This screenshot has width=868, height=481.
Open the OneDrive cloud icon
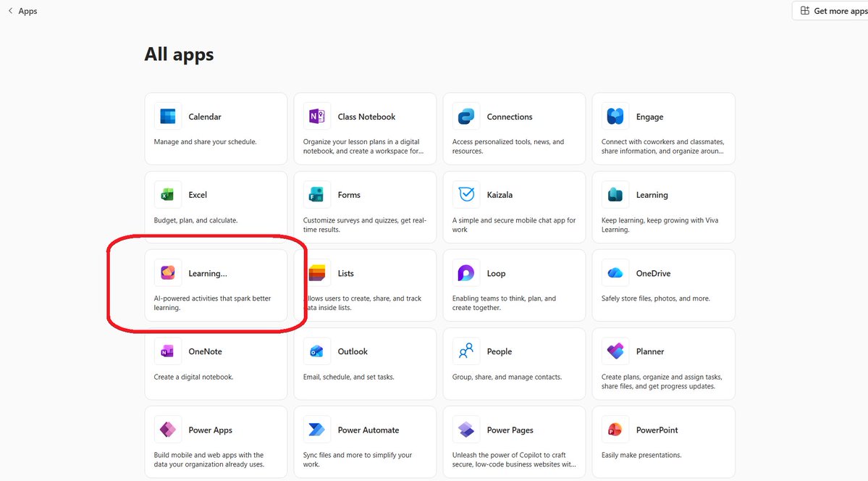[615, 272]
